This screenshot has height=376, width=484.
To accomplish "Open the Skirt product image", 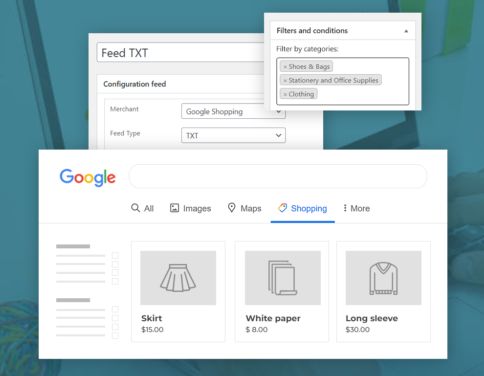I will tap(178, 278).
